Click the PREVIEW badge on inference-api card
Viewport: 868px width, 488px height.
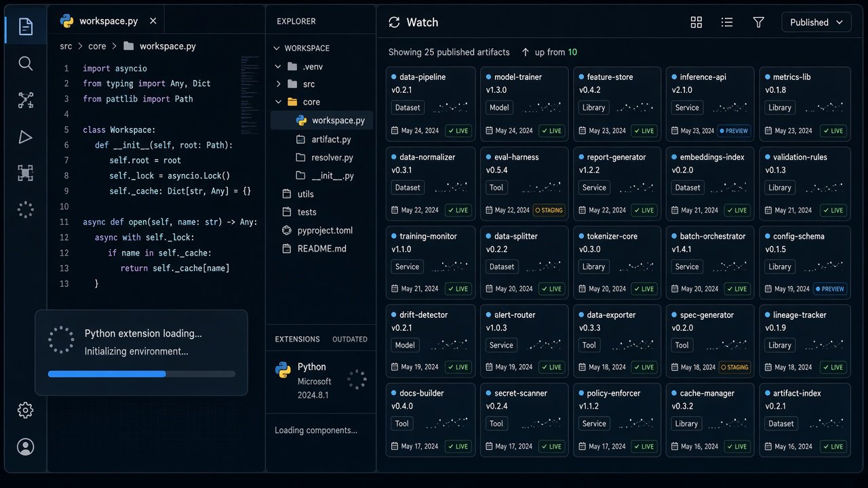click(x=733, y=131)
